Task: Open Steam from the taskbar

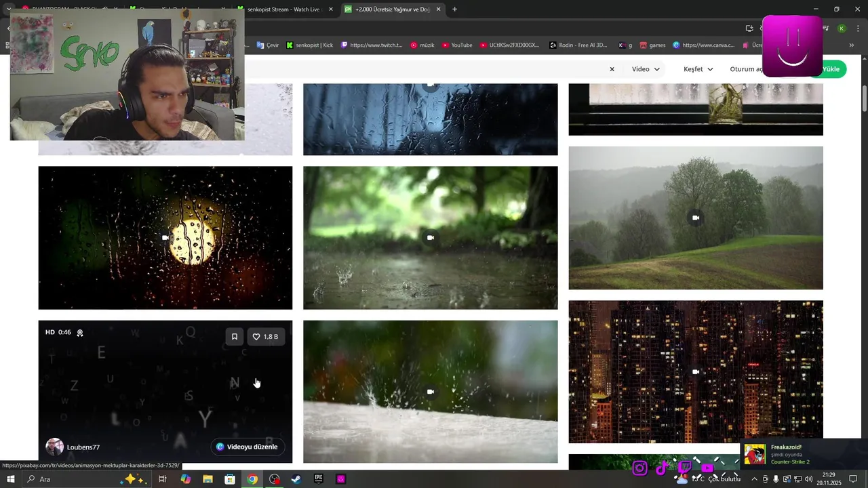Action: tap(296, 479)
